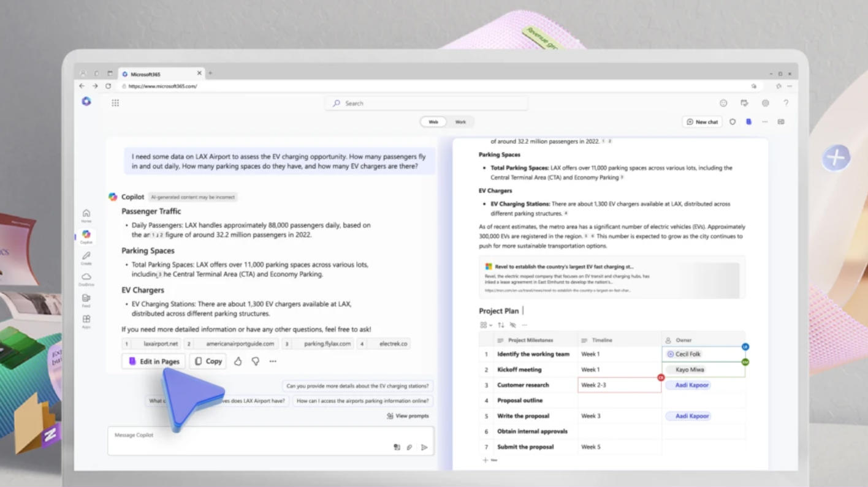Sort the Project Plan table
This screenshot has height=487, width=868.
coord(501,325)
